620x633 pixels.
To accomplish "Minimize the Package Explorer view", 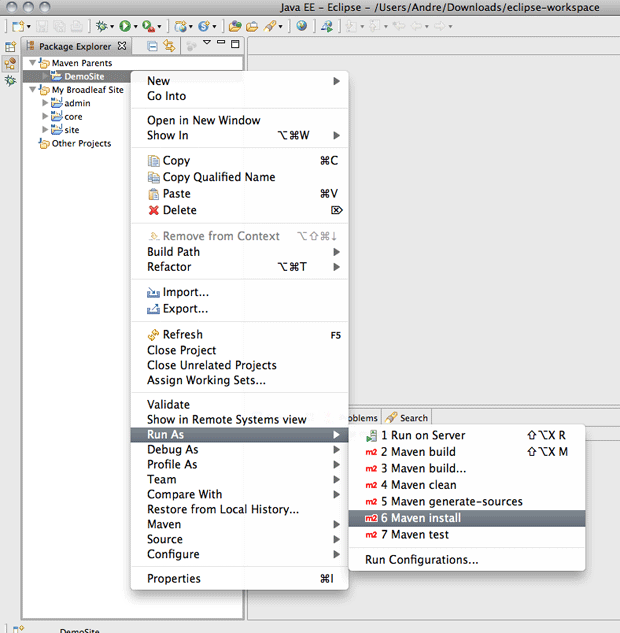I will pyautogui.click(x=221, y=42).
